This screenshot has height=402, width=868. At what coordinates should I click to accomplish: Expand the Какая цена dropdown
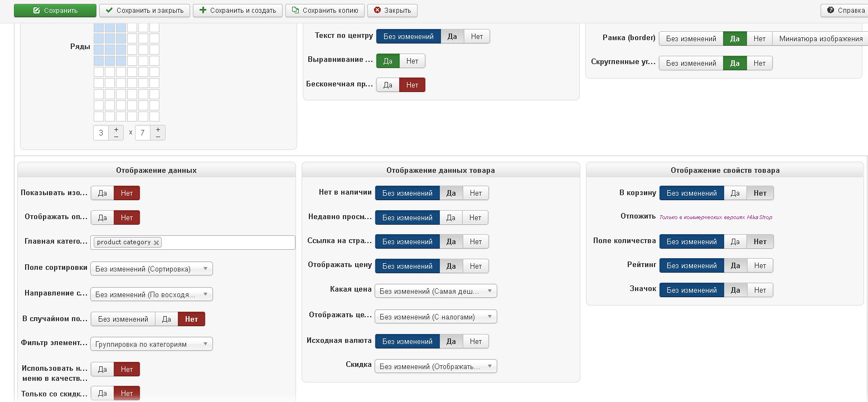coord(435,291)
